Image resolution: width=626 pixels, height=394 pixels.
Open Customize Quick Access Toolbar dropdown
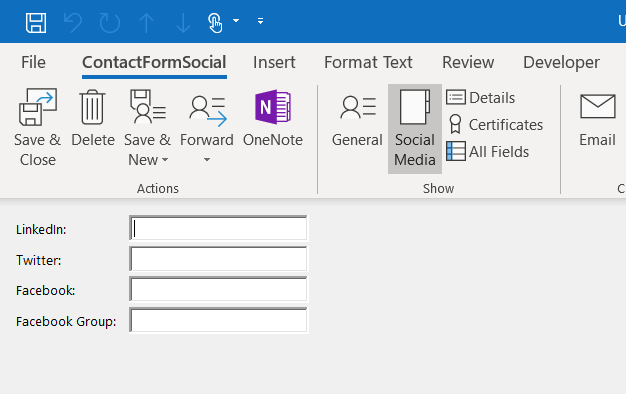coord(260,21)
